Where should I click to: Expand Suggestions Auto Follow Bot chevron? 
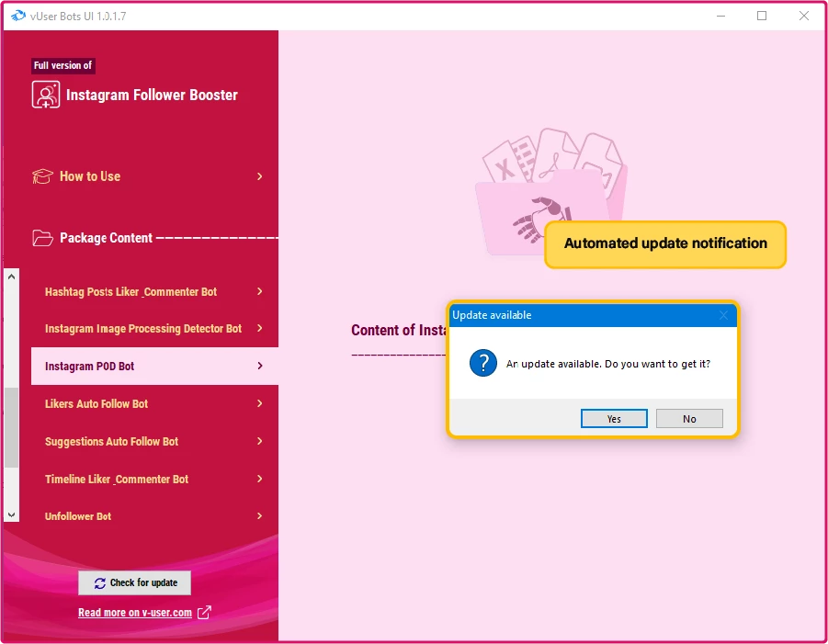coord(260,441)
